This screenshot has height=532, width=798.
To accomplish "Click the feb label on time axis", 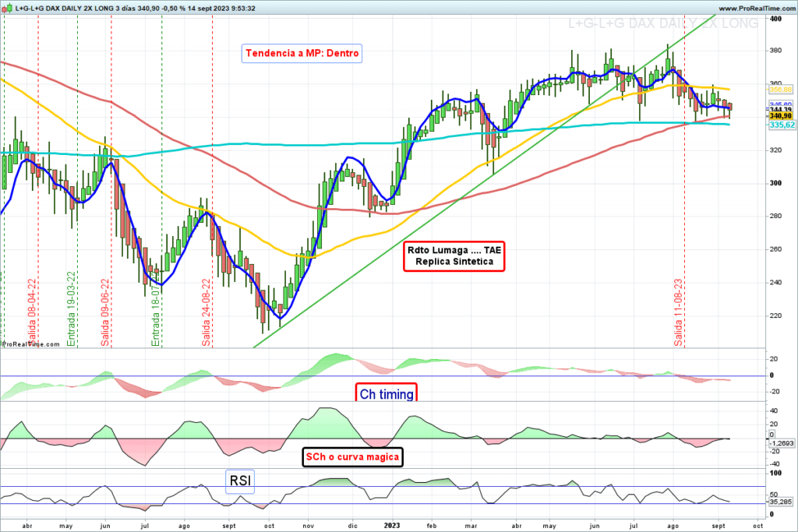I will coord(431,526).
